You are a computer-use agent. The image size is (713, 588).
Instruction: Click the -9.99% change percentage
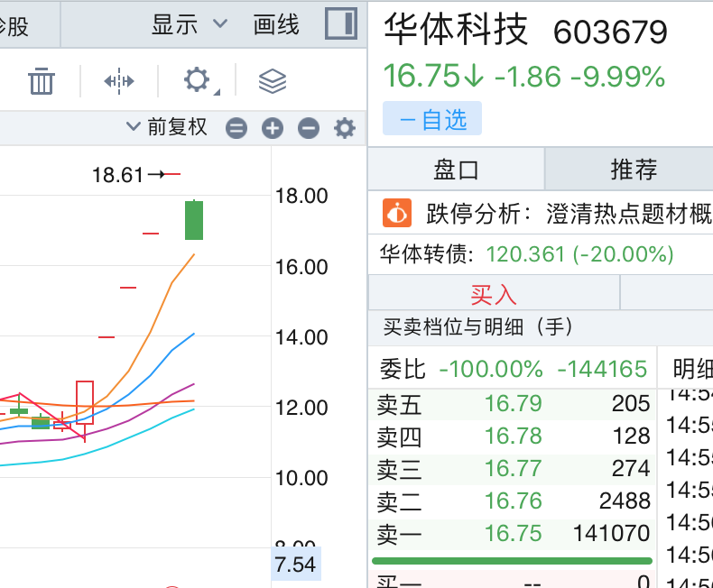618,77
